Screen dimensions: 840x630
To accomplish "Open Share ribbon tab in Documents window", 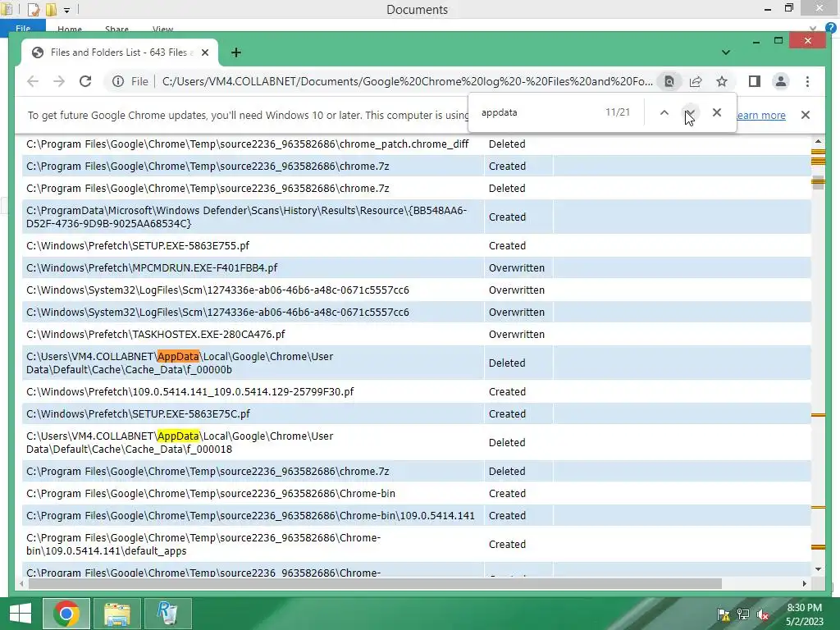I will (x=116, y=30).
